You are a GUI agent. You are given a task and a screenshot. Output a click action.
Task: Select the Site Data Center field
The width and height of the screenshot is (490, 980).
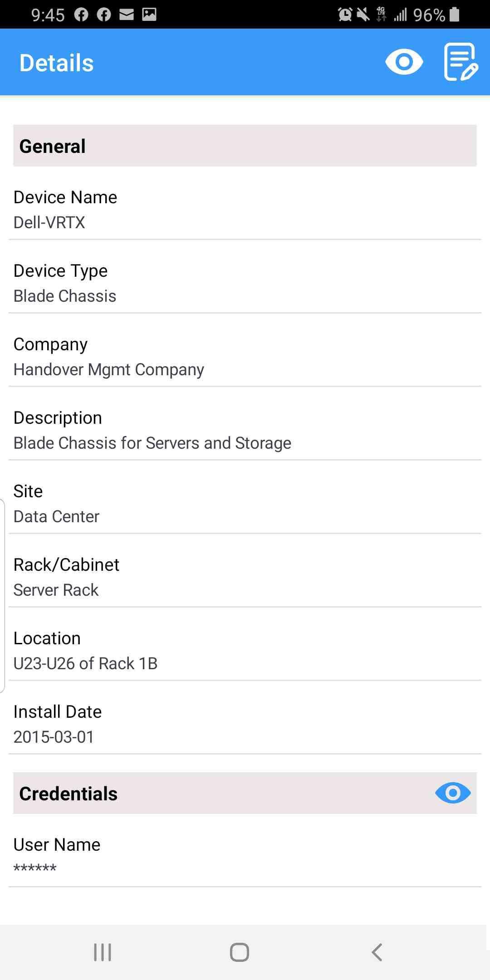click(245, 504)
